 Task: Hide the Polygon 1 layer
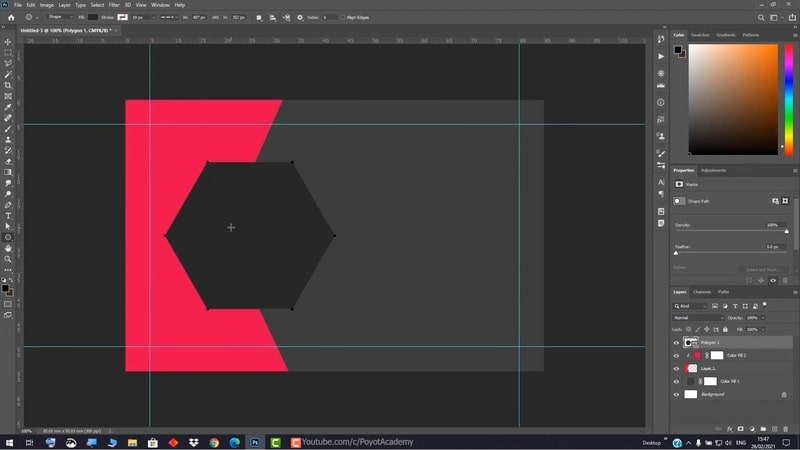point(676,342)
